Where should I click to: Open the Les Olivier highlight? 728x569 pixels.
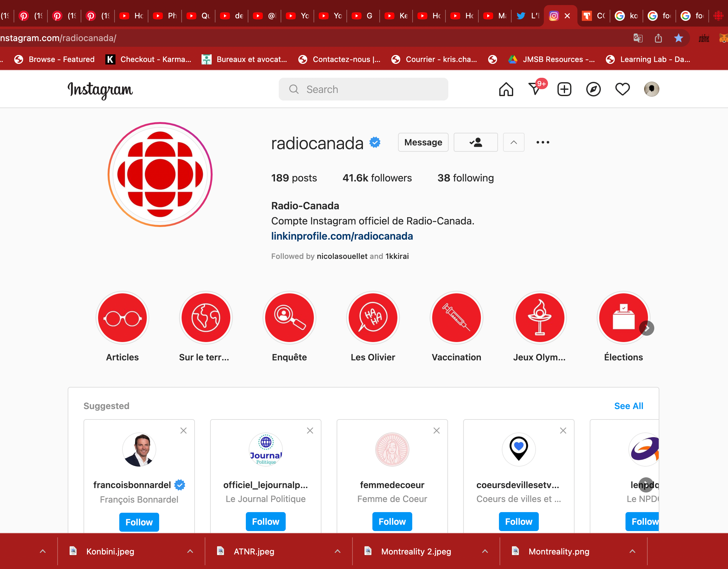[373, 318]
